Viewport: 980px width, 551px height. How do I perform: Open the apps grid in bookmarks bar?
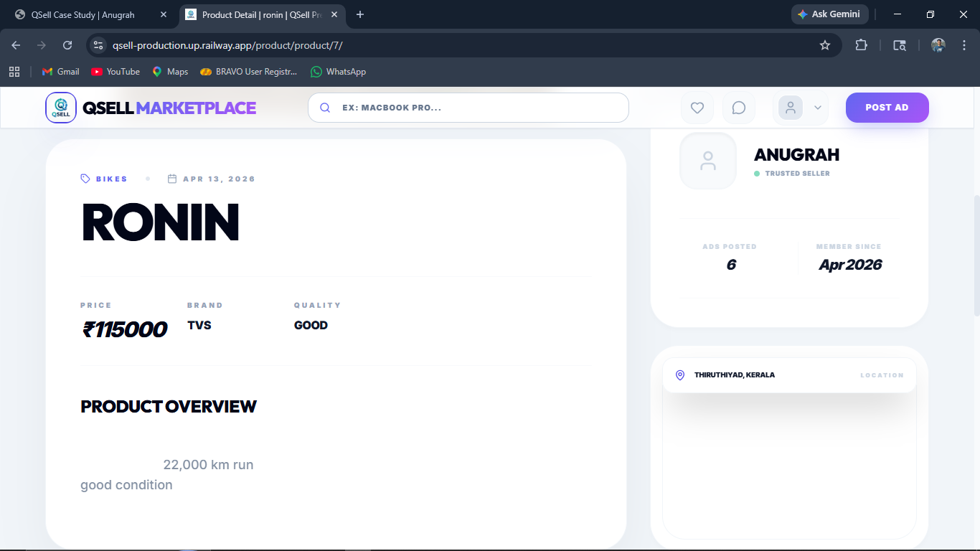[x=14, y=72]
